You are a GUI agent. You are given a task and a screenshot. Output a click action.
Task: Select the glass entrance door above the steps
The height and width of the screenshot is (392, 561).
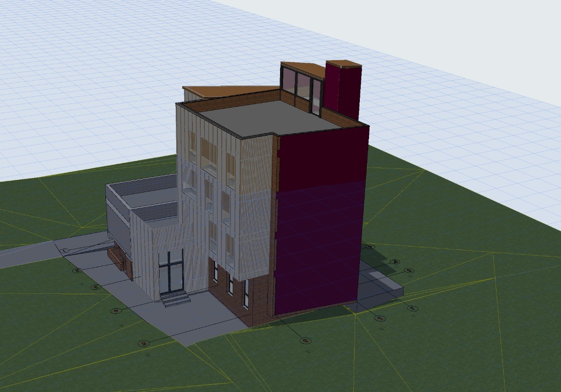171,272
